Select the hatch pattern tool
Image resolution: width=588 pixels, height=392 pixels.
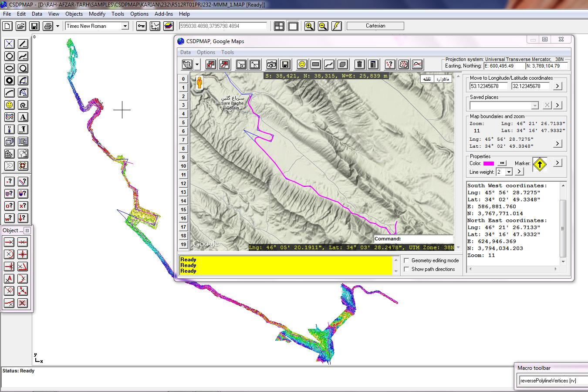click(23, 142)
